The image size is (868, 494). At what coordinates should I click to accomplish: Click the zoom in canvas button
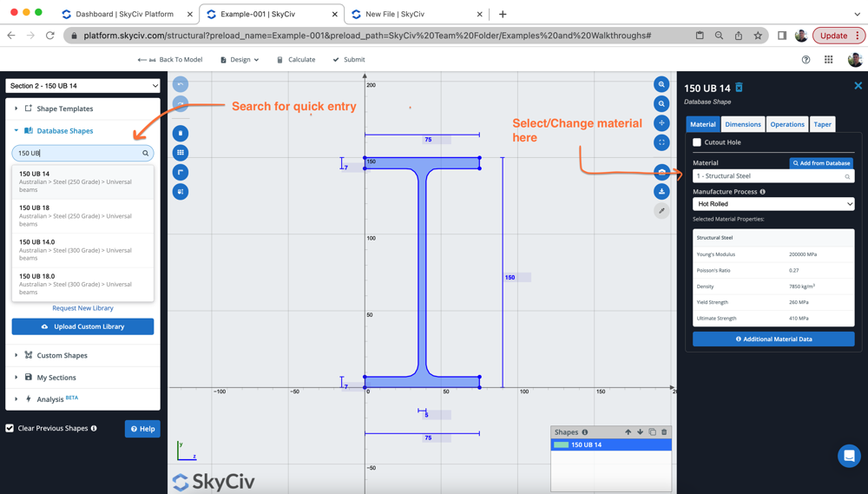pos(661,84)
